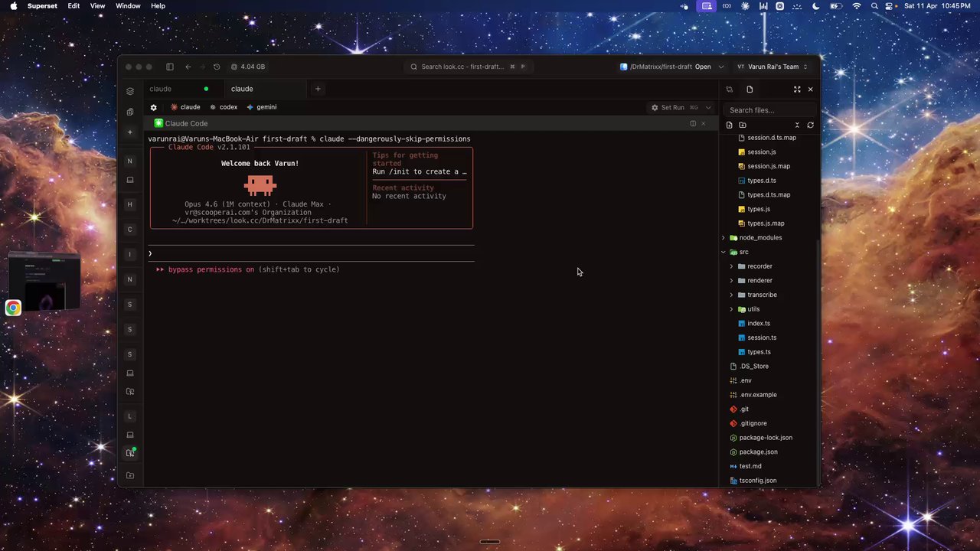This screenshot has width=980, height=551.
Task: Click the Claude Code terminal prompt line
Action: (x=312, y=253)
